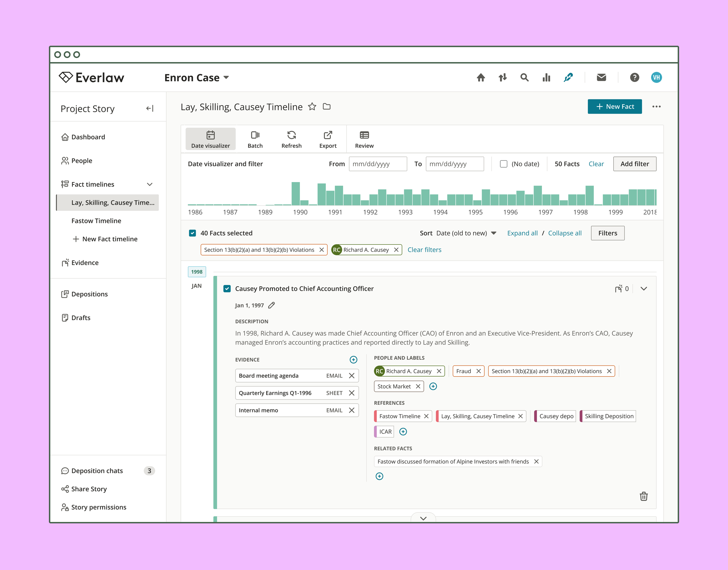Add evidence with the plus circle icon

[x=353, y=359]
